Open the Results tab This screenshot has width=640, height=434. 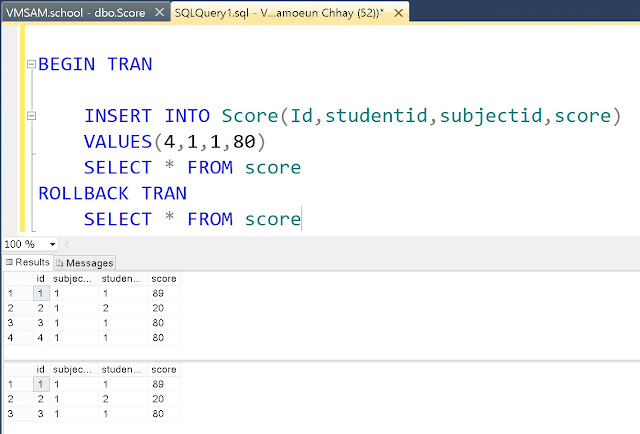pos(27,262)
